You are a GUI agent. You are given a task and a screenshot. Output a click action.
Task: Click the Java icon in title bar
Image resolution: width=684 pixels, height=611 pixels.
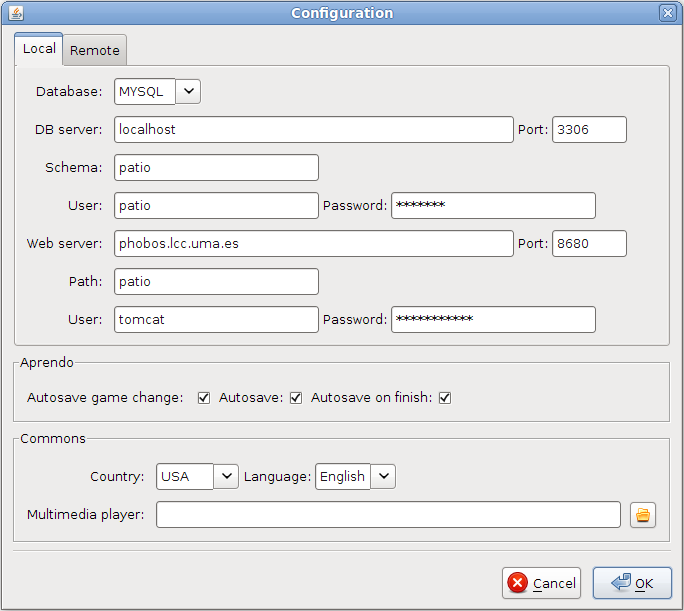16,13
